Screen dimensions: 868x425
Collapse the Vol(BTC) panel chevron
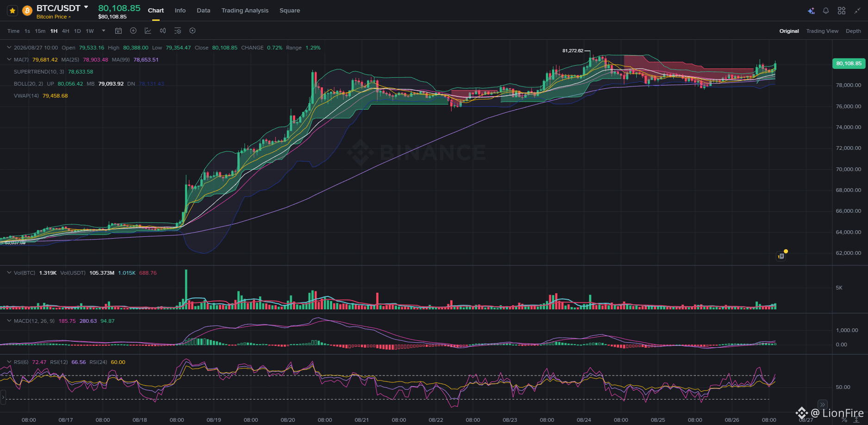coord(9,272)
